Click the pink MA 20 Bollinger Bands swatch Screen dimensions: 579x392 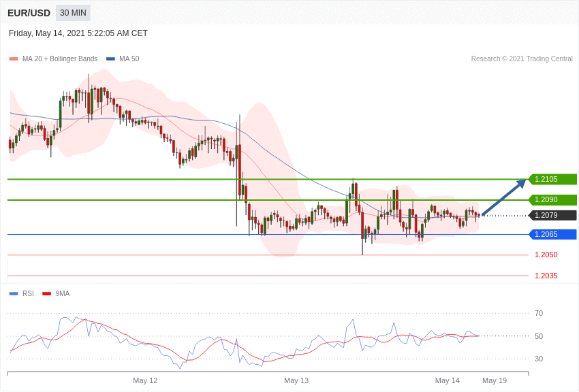[x=14, y=59]
